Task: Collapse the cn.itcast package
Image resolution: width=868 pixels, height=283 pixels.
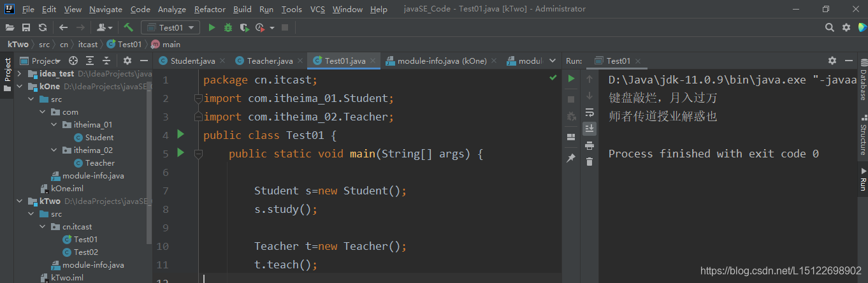Action: [x=43, y=227]
